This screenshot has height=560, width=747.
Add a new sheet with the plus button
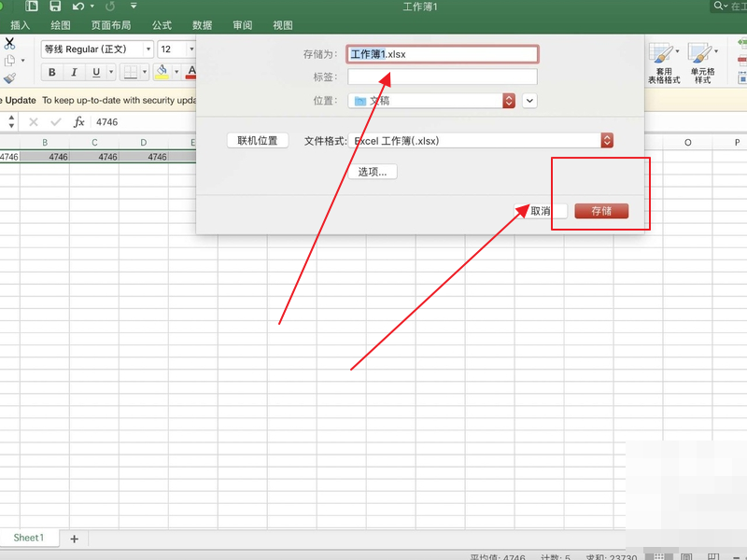click(75, 539)
